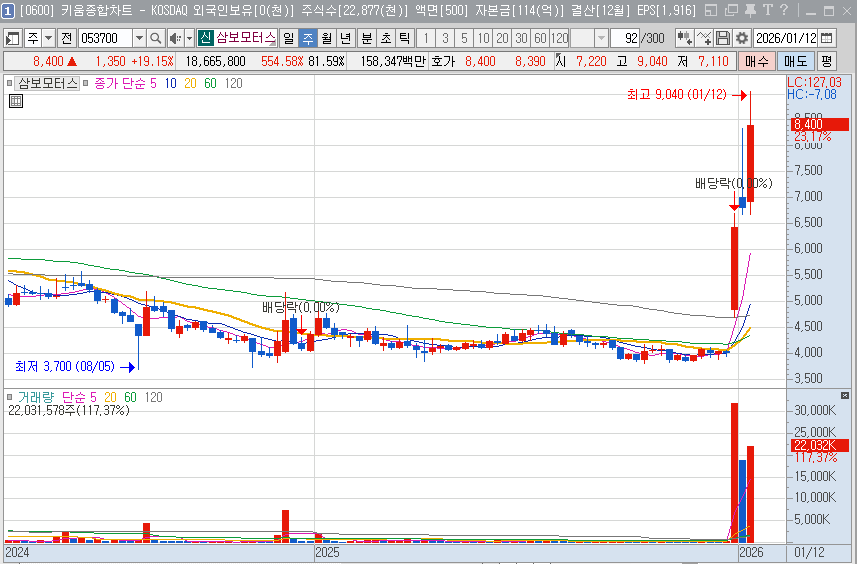Click the volume 22,032K axis tag

pos(819,445)
